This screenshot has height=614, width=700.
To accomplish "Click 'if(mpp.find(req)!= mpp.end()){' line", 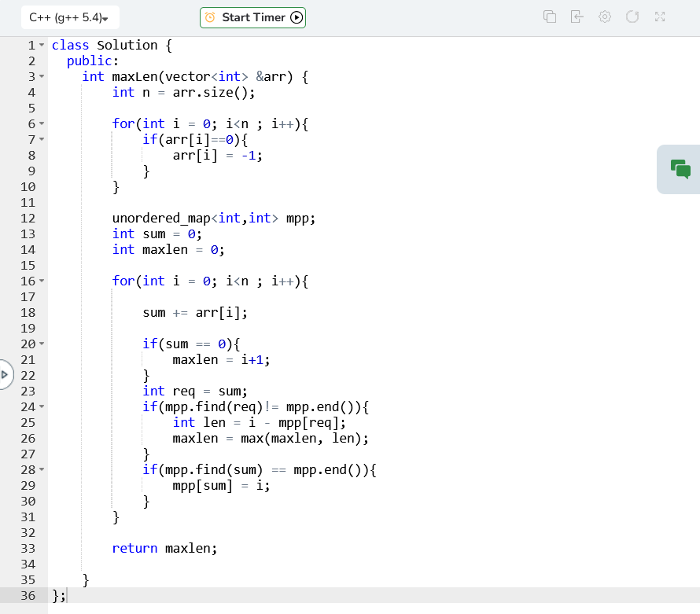I will [256, 407].
